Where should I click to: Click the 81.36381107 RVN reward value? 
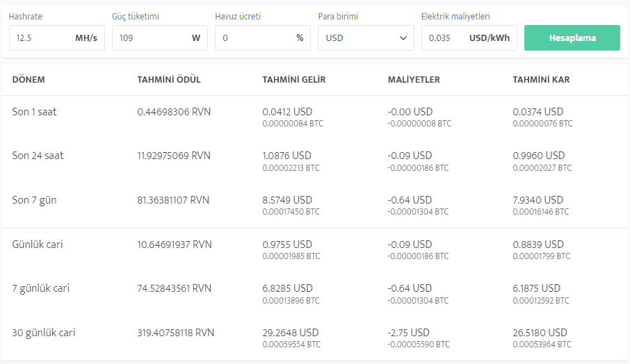173,200
